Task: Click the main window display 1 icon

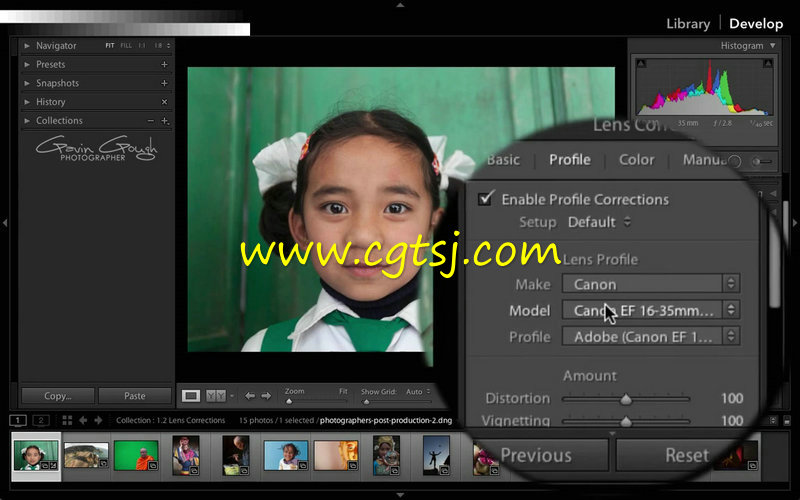Action: pos(18,420)
